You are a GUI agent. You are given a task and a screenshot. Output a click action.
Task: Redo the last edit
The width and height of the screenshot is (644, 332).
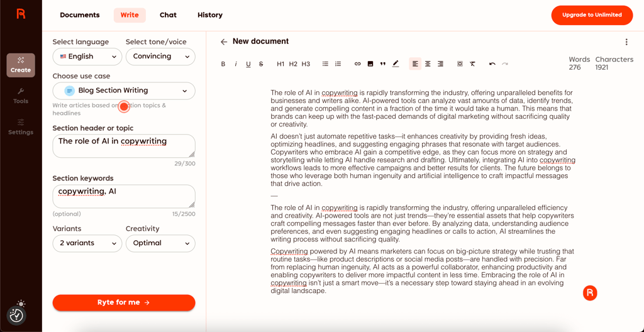tap(505, 64)
